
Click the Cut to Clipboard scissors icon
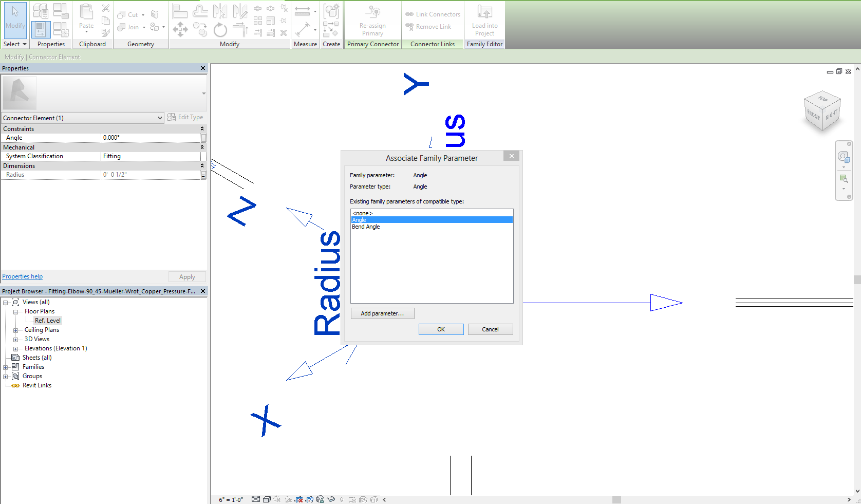[x=106, y=8]
